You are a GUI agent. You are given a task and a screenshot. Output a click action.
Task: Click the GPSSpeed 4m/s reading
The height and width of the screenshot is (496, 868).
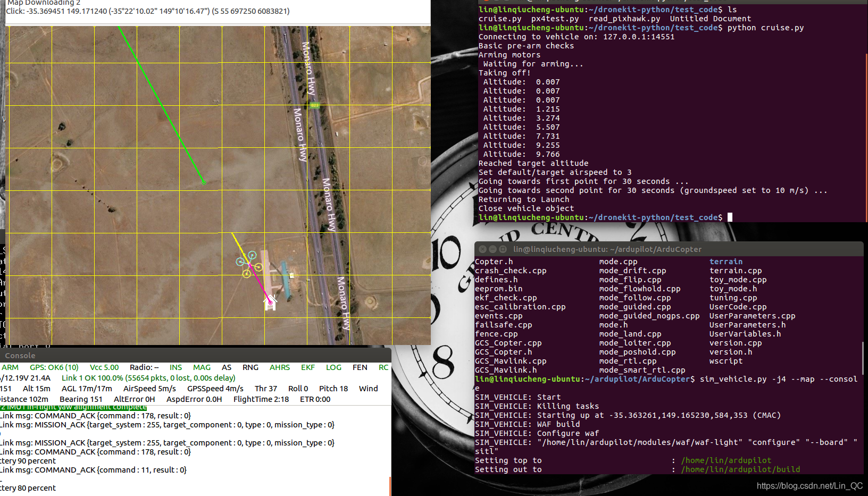[215, 389]
